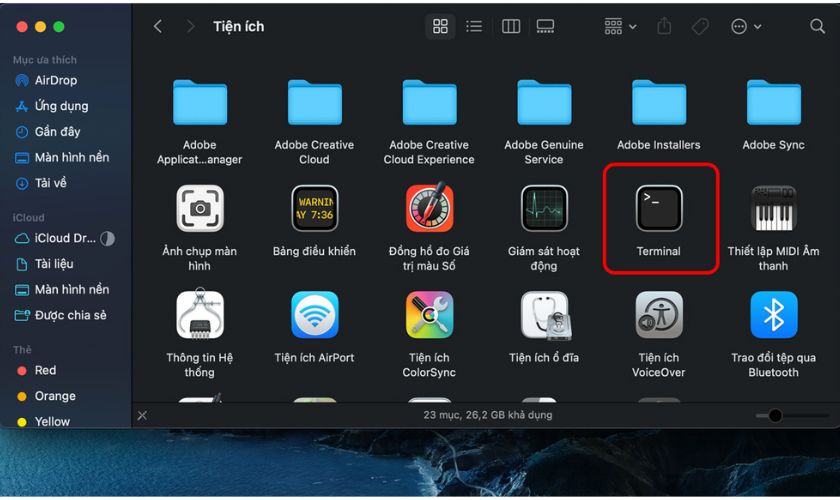
Task: Open the Adobe Creative Cloud folder
Action: tap(314, 102)
